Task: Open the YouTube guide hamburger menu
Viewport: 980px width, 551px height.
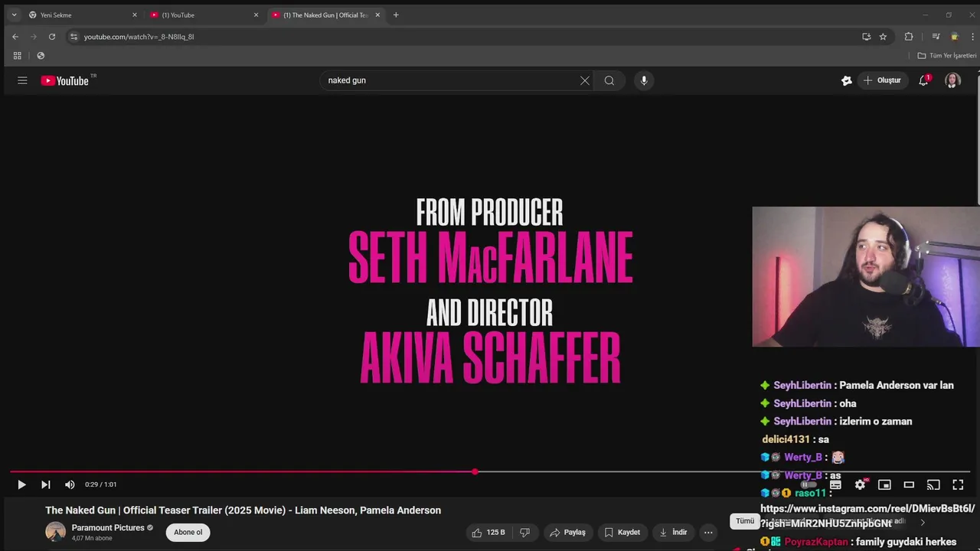Action: 22,80
